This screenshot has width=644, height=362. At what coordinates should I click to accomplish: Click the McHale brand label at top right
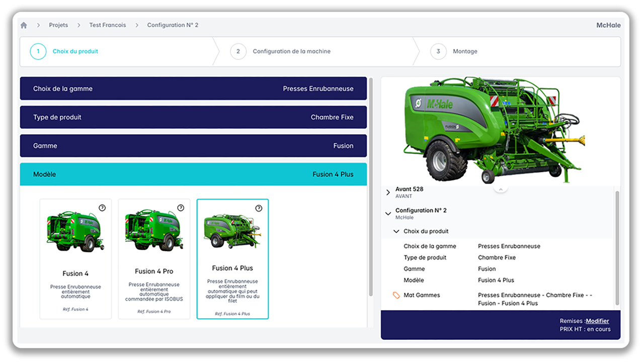[608, 25]
